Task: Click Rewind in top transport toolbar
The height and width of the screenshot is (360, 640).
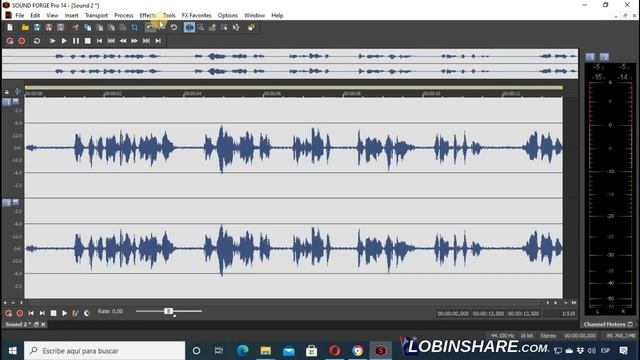Action: point(123,41)
